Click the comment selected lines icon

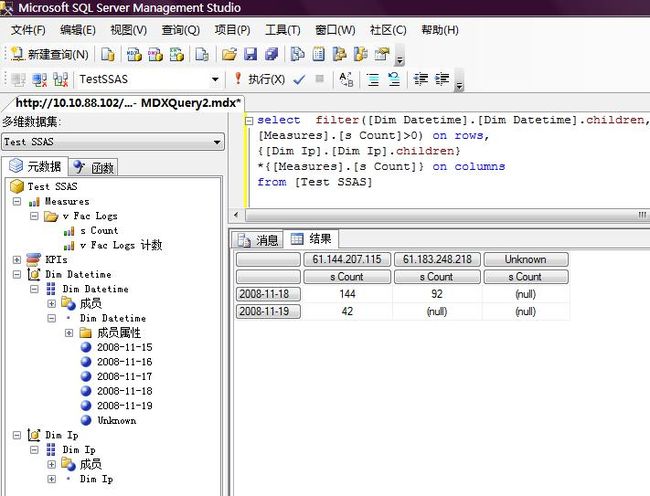click(x=373, y=79)
